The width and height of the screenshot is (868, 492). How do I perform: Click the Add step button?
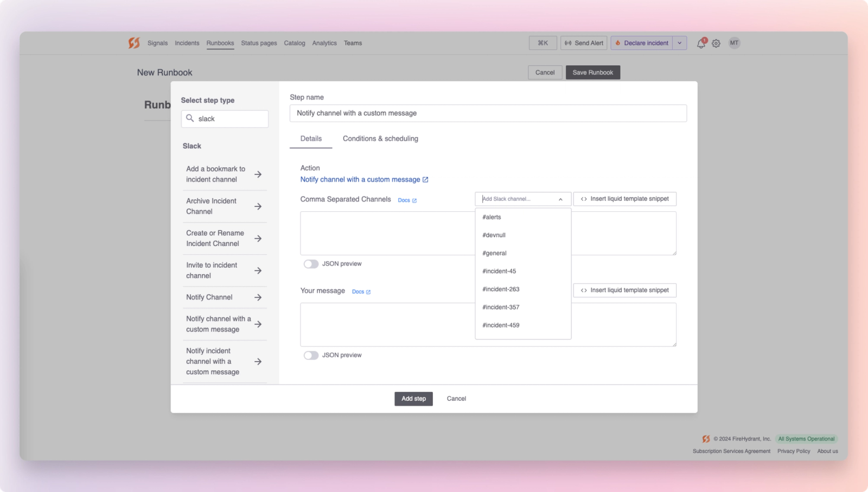[x=413, y=399]
